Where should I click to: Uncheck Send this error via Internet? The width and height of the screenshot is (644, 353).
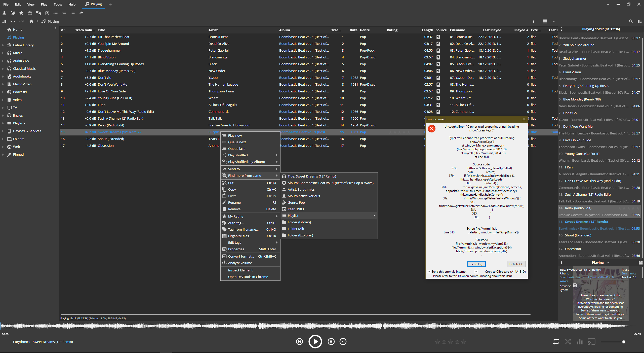coord(429,272)
